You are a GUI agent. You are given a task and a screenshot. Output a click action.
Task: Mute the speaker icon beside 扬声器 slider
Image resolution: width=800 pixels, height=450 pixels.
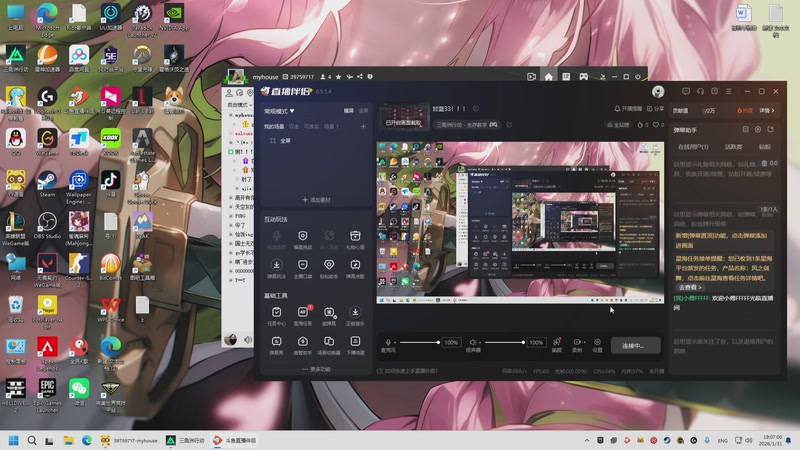click(x=473, y=342)
